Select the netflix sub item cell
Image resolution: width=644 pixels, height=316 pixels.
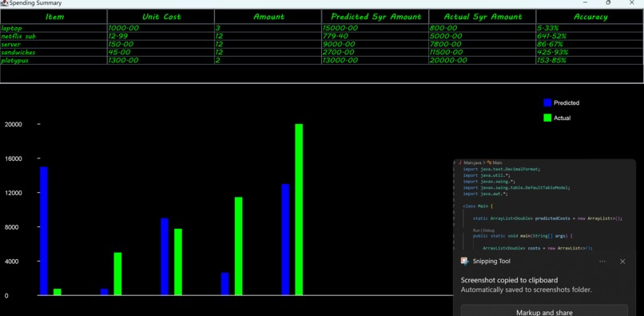[x=54, y=36]
